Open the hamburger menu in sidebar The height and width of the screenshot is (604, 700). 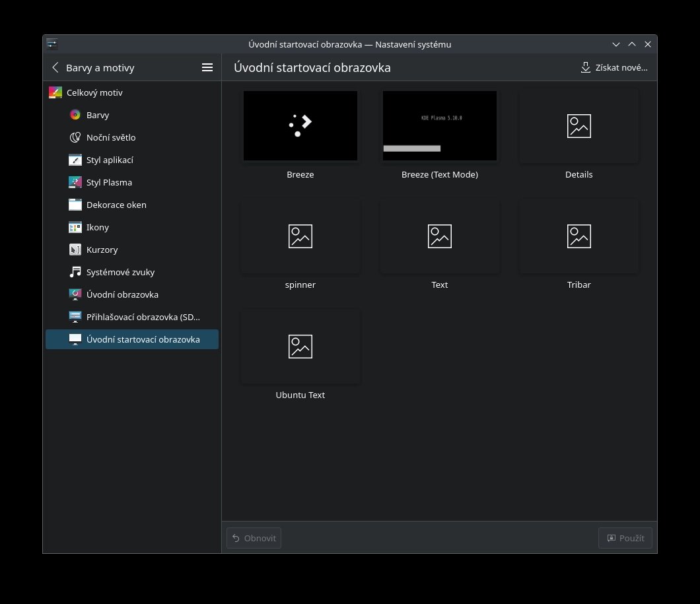click(207, 67)
